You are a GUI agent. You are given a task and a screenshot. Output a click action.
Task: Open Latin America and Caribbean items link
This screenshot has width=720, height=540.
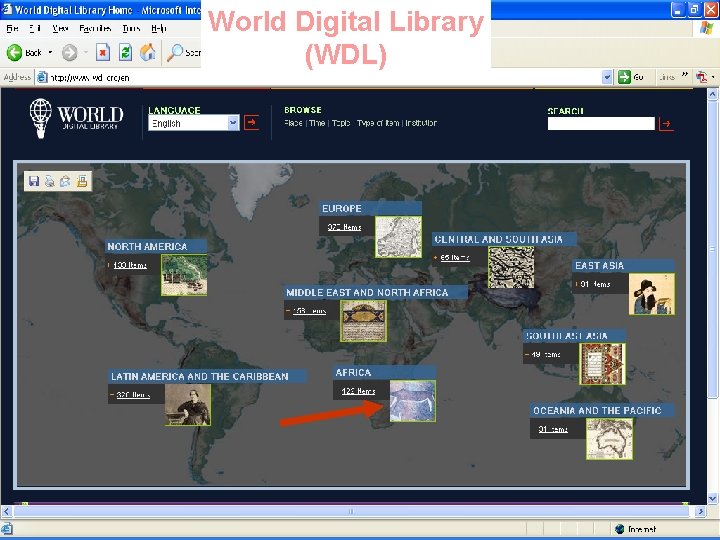tap(133, 395)
